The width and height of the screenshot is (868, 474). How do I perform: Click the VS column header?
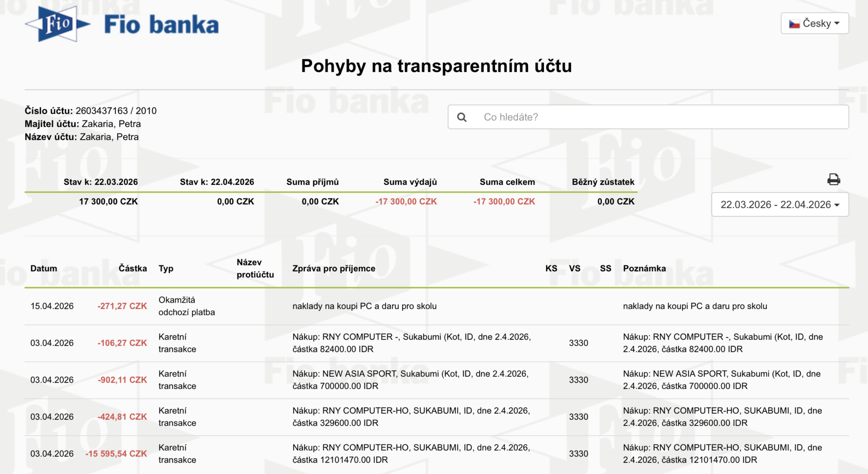(x=575, y=268)
